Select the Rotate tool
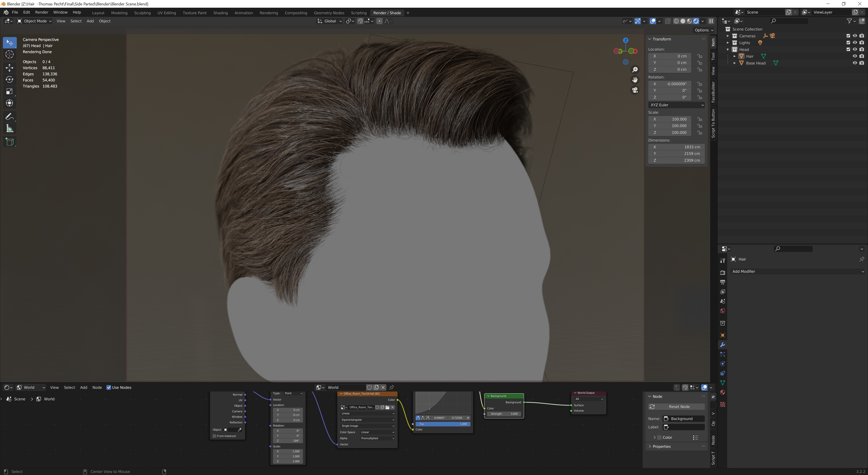 [9, 80]
